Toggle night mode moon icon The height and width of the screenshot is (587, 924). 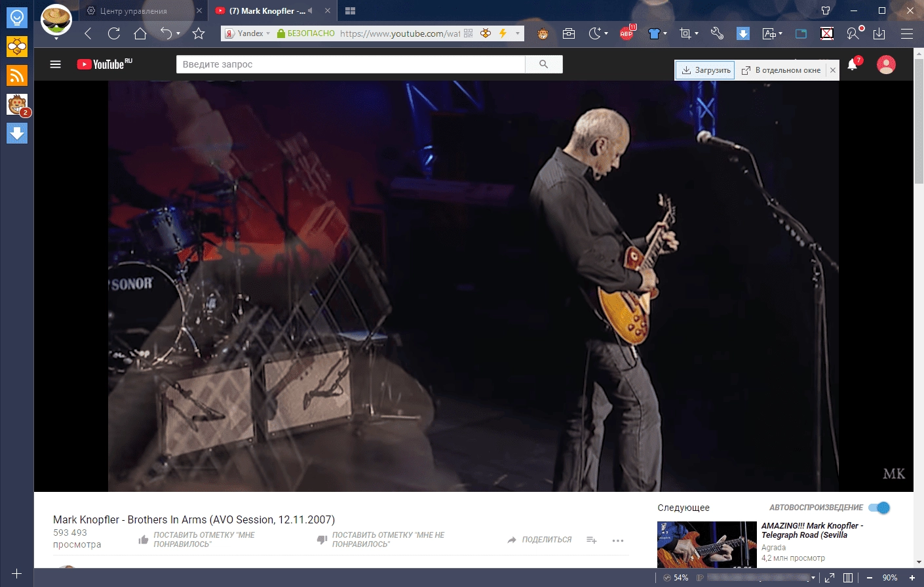[x=594, y=33]
